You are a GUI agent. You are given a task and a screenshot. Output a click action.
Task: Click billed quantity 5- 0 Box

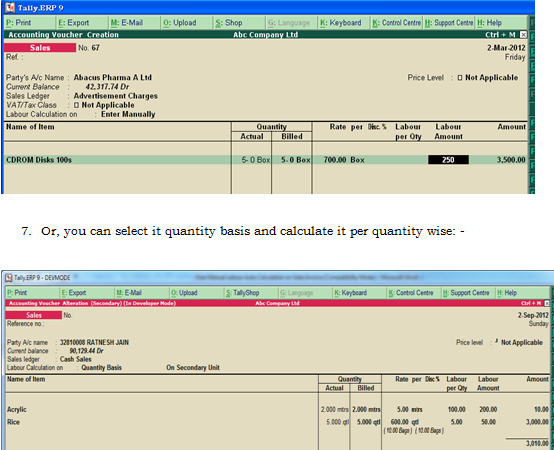tap(296, 160)
